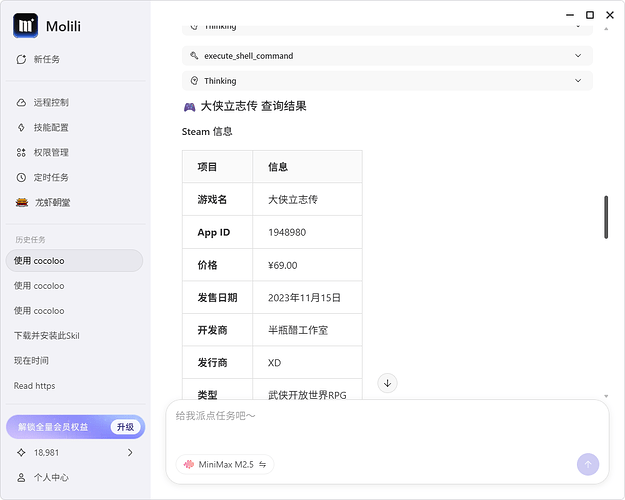Click the chat vertical scrollbar thumb
Screen dimensions: 625x500
click(606, 217)
